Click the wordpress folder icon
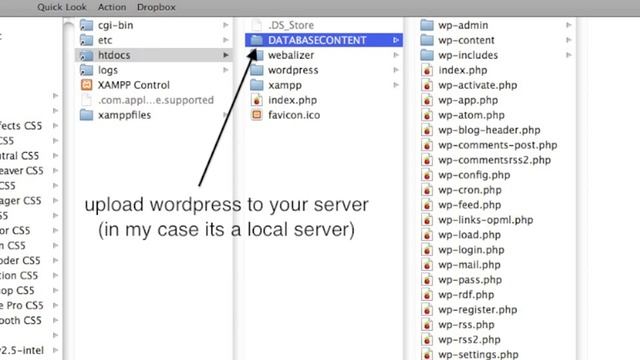 coord(256,70)
